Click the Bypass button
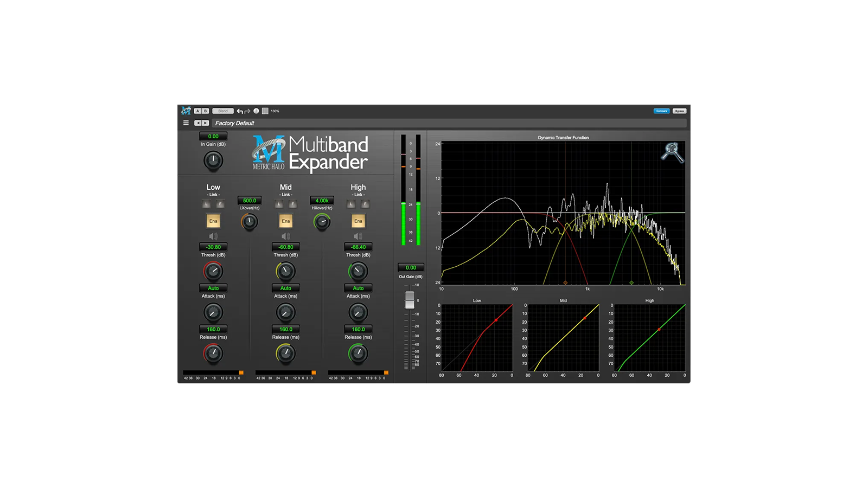 (x=679, y=111)
